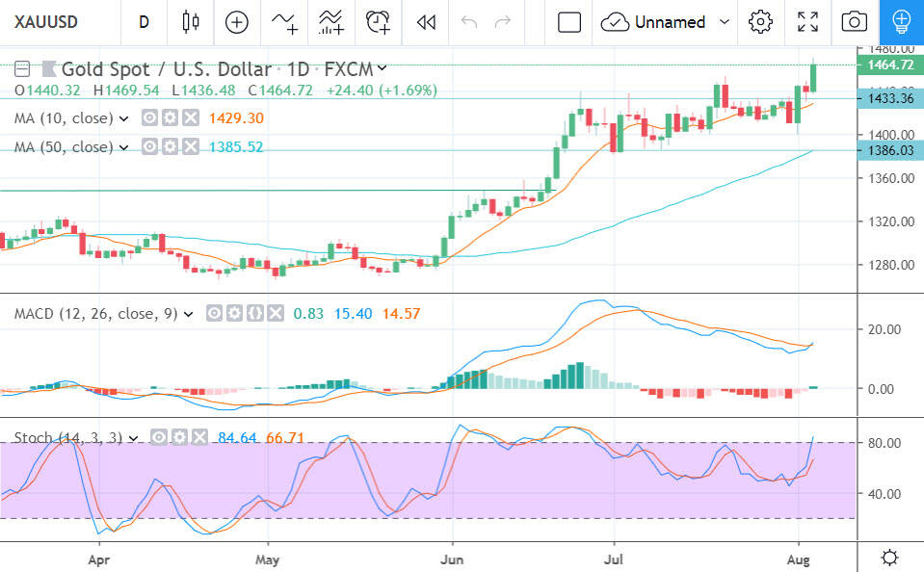Viewport: 924px width, 572px height.
Task: Remove the MA 50 indicator
Action: pos(191,146)
